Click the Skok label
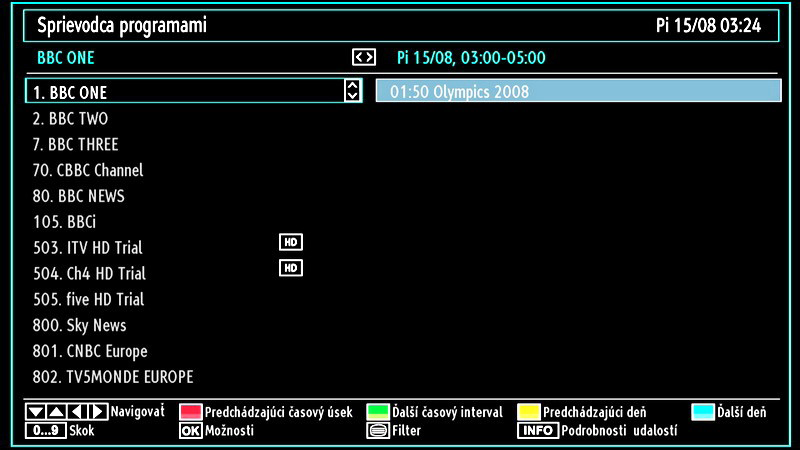This screenshot has height=450, width=800. 82,431
